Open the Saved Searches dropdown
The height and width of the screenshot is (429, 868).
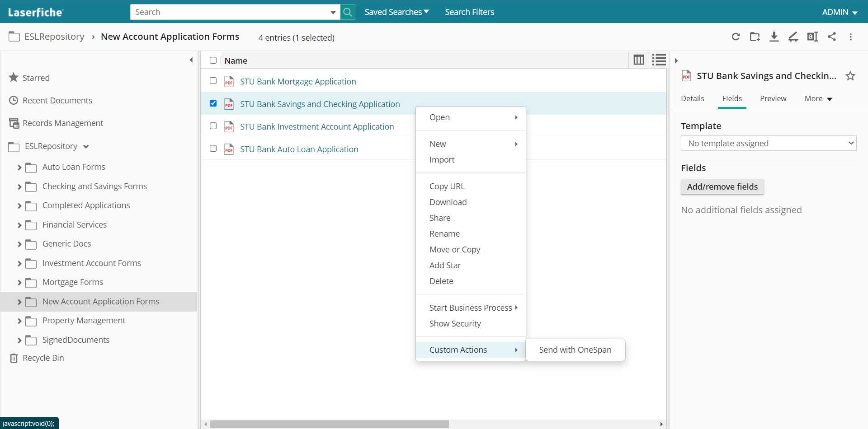click(396, 12)
